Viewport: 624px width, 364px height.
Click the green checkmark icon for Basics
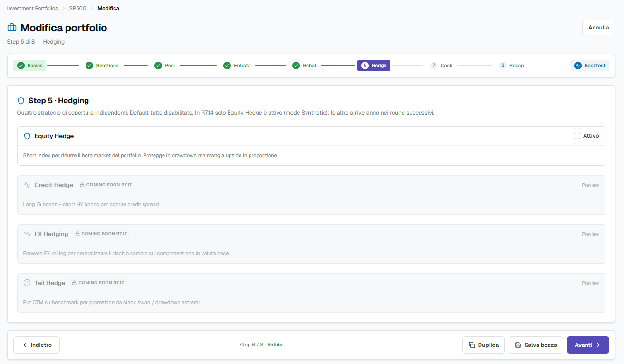click(21, 66)
